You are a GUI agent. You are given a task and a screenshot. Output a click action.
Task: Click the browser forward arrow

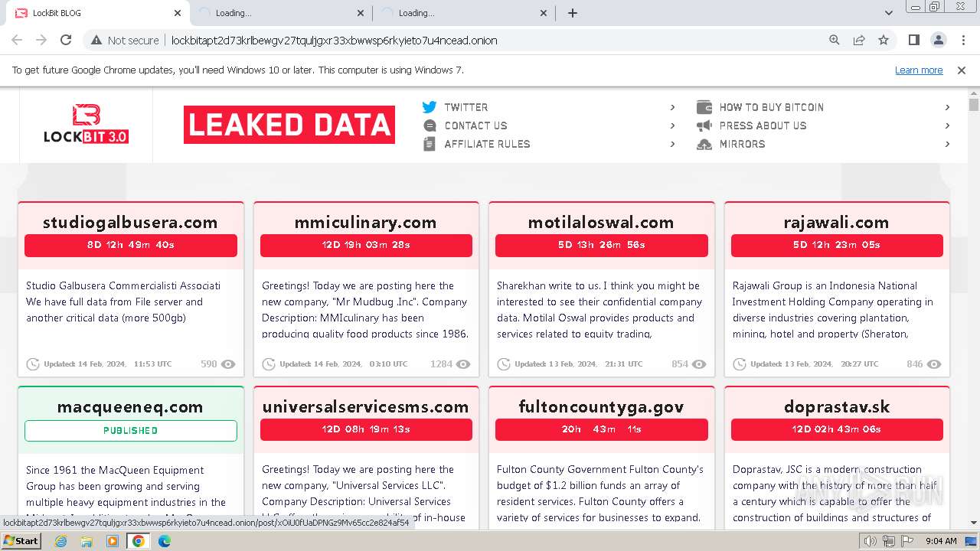[41, 40]
